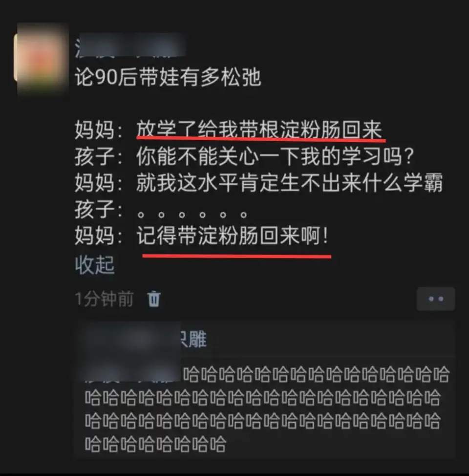Tap the first line of the 哈哈哈 comment
This screenshot has height=476, width=469.
[316, 374]
